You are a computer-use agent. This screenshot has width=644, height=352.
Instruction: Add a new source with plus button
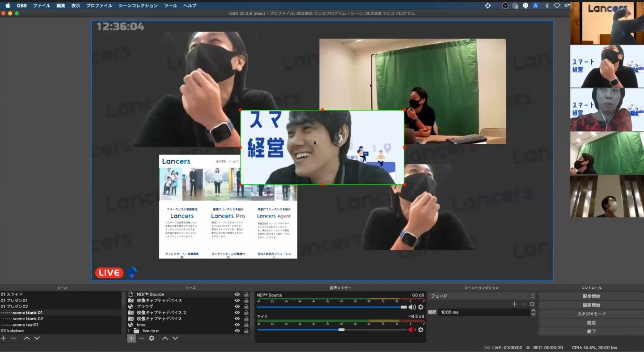(131, 339)
